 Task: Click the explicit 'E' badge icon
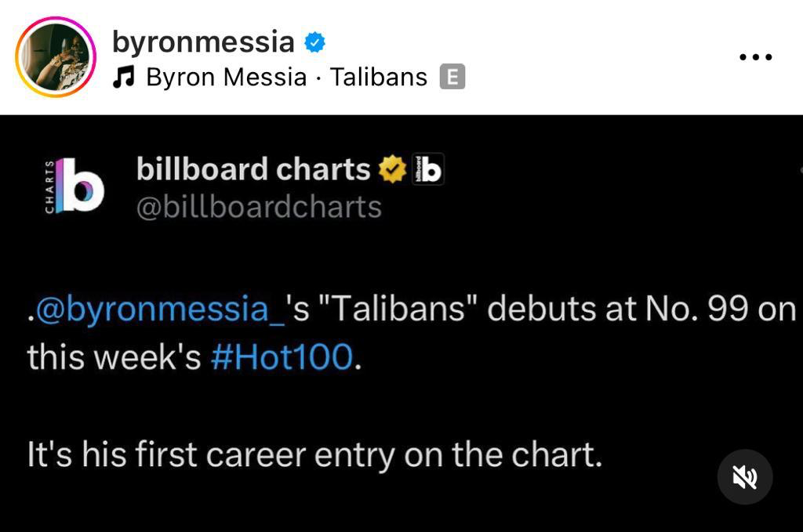(452, 77)
